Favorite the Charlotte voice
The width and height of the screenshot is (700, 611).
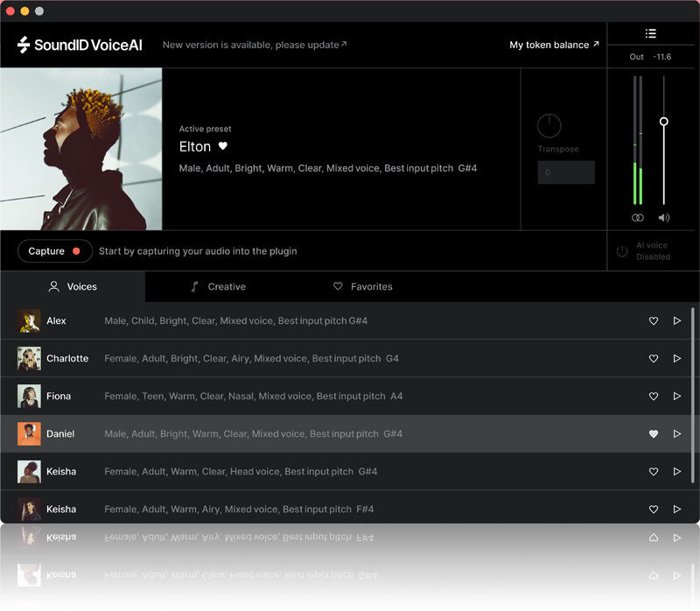[x=653, y=358]
